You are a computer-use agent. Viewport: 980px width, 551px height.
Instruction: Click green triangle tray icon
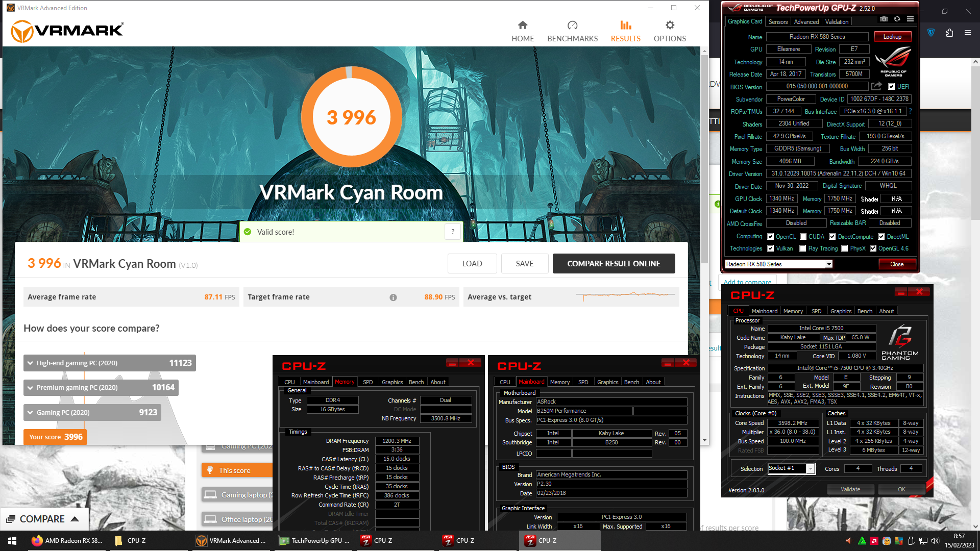click(x=862, y=541)
